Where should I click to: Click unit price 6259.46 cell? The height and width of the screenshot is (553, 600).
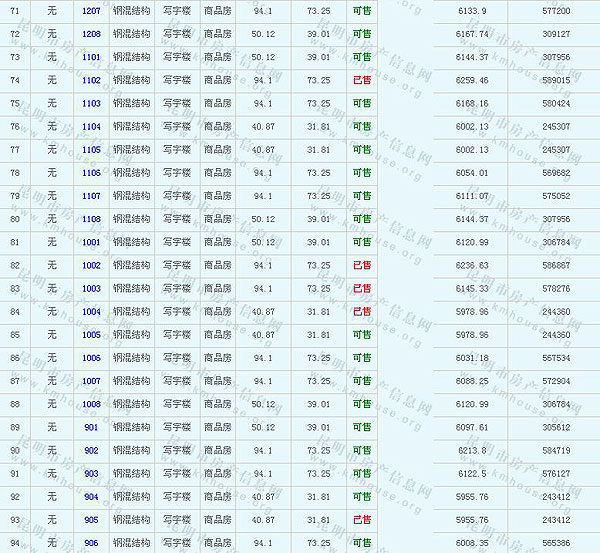pyautogui.click(x=471, y=80)
